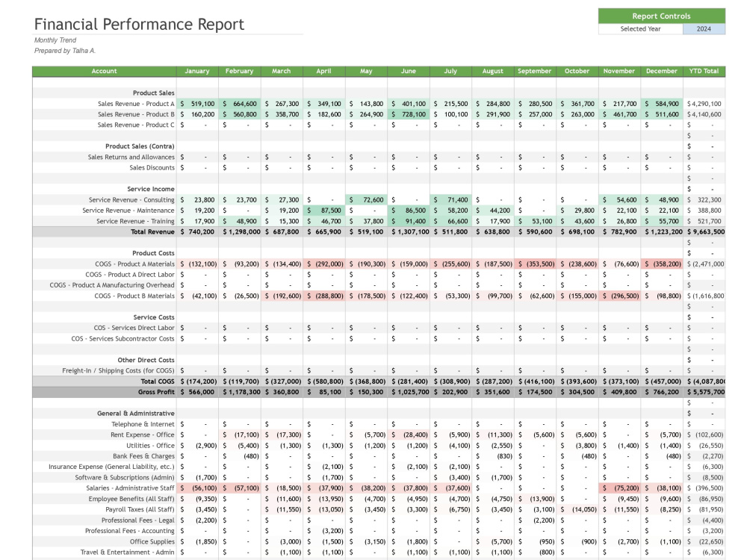Image resolution: width=747 pixels, height=560 pixels.
Task: Click the Selected Year label
Action: click(x=640, y=29)
